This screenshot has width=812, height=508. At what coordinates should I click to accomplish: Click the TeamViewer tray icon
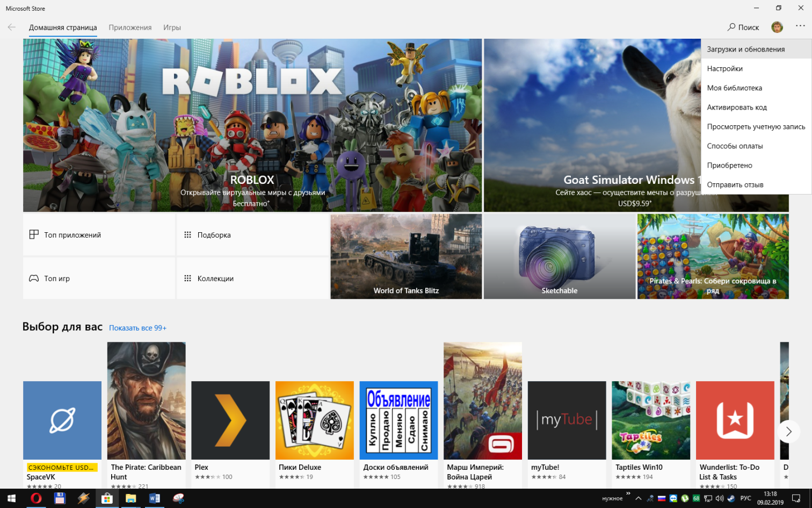pos(673,498)
